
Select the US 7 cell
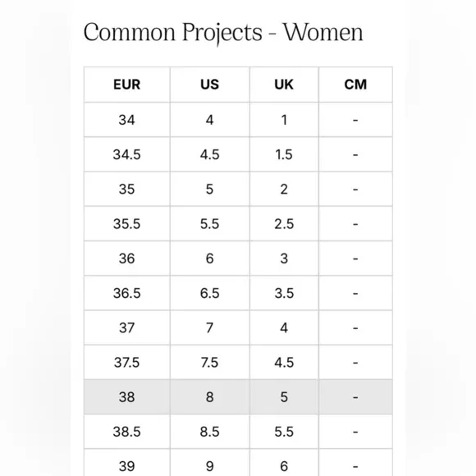(210, 327)
